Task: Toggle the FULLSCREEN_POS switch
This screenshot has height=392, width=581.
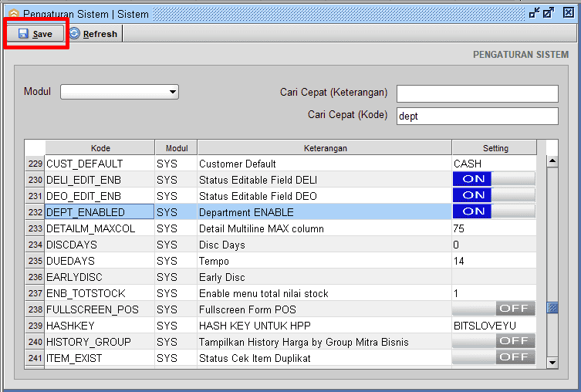Action: (494, 309)
